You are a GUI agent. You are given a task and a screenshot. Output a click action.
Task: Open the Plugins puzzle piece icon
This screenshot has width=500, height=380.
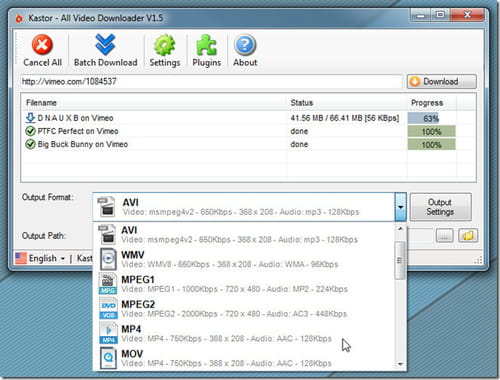[207, 45]
